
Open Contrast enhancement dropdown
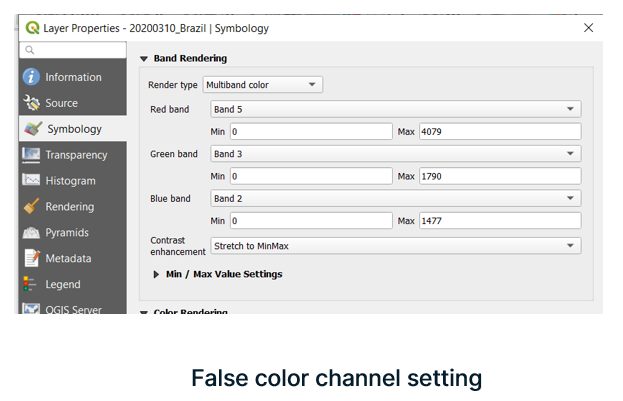tap(395, 246)
